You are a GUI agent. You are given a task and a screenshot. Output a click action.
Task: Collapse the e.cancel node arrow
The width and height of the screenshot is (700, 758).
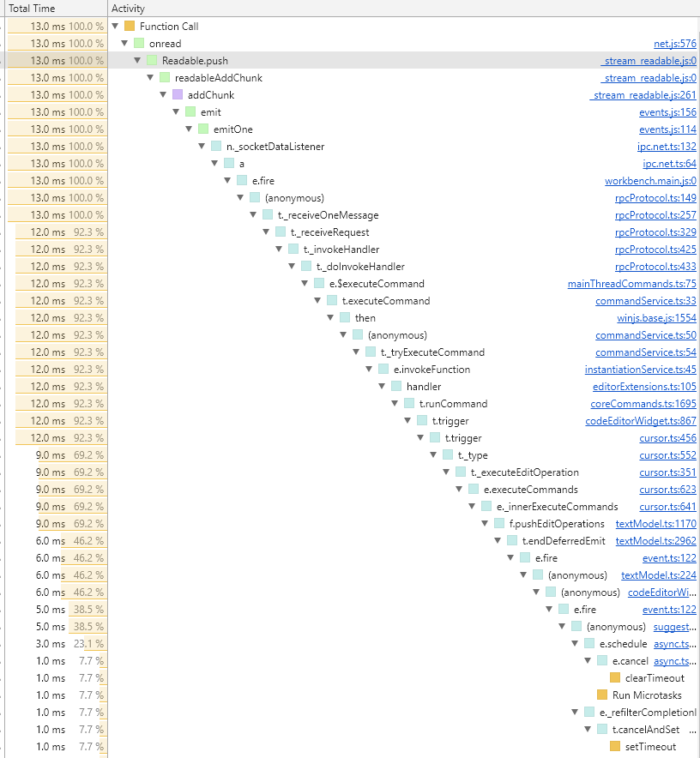point(588,661)
